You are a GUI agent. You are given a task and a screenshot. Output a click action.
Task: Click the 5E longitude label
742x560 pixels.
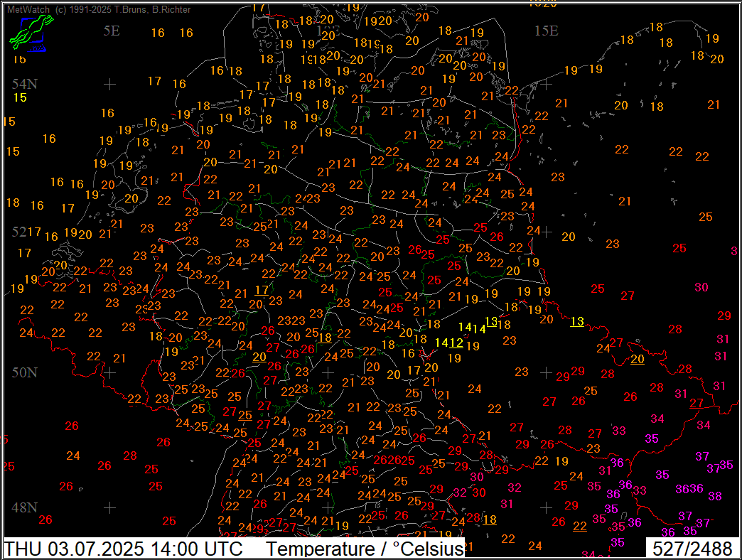[112, 31]
